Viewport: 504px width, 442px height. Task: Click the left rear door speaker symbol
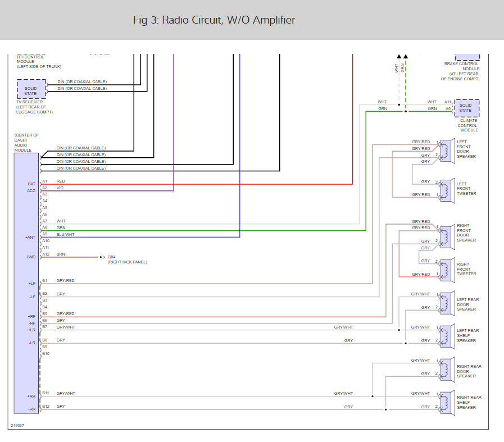(x=447, y=303)
